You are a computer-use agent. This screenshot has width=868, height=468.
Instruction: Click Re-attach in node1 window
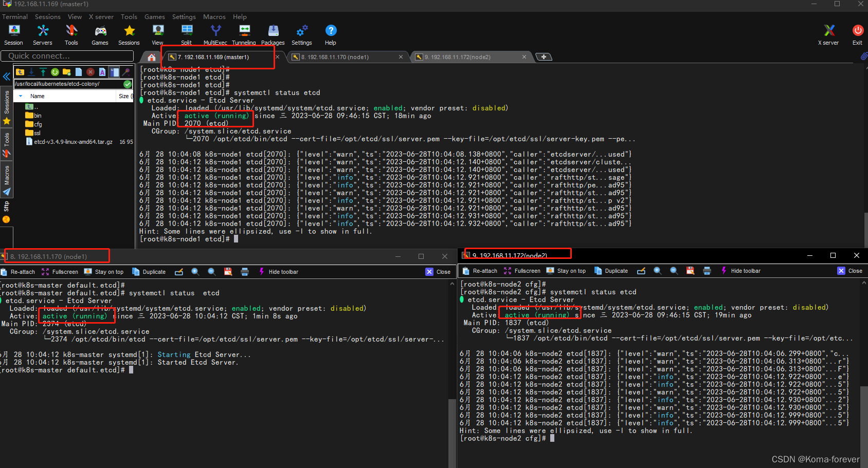(18, 272)
